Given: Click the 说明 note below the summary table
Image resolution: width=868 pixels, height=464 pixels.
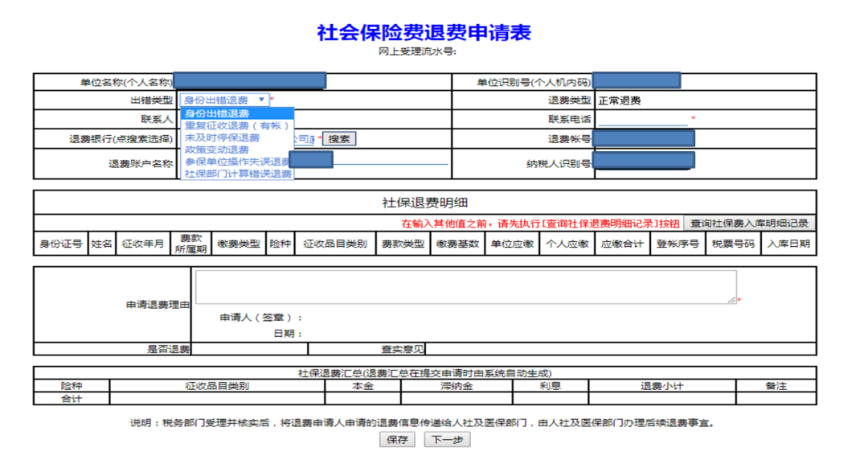Looking at the screenshot, I should [424, 422].
